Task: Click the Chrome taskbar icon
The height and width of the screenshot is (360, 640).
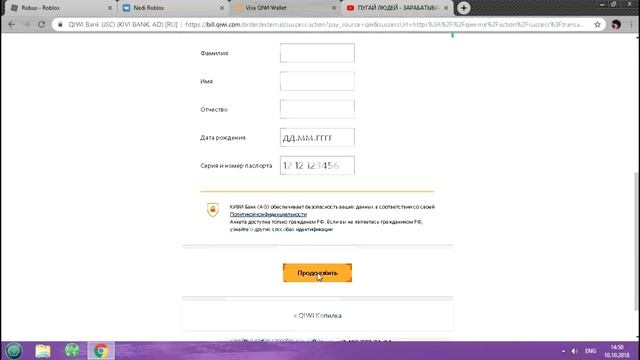Action: coord(101,351)
